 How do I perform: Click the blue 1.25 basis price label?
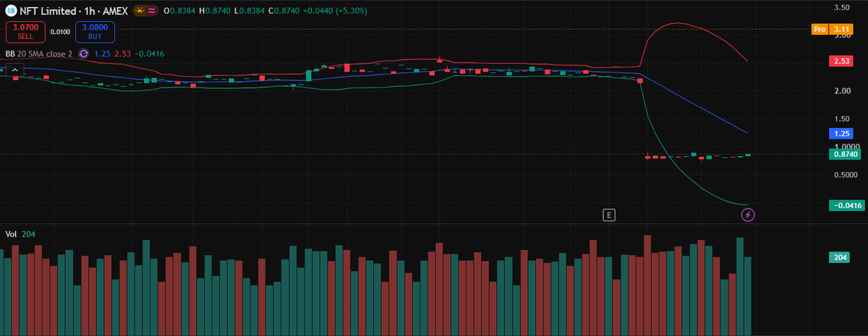point(841,134)
